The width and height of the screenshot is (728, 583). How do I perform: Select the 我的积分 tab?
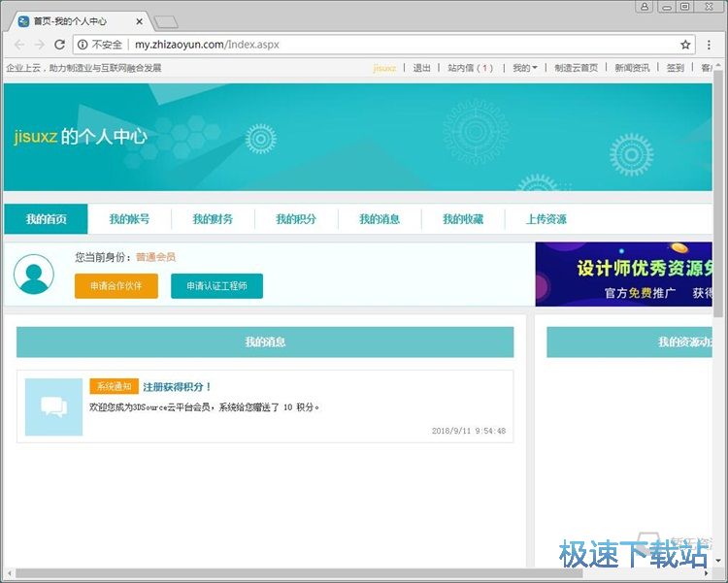[x=296, y=219]
